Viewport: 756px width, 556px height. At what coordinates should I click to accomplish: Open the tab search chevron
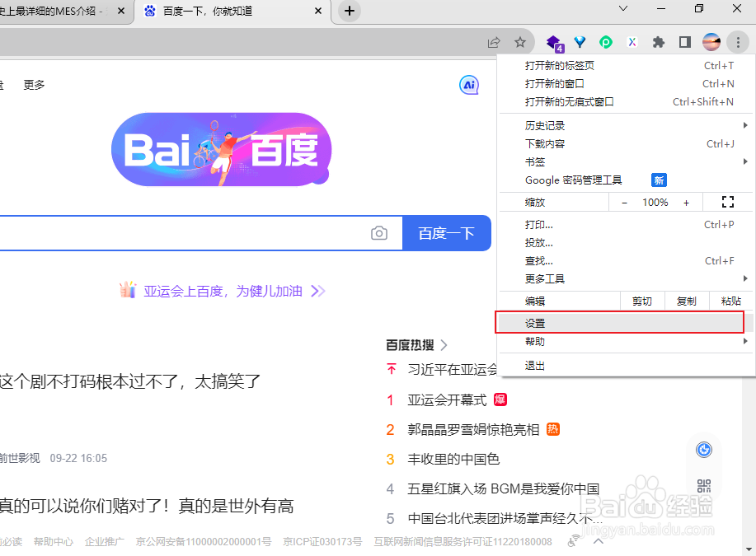[623, 8]
